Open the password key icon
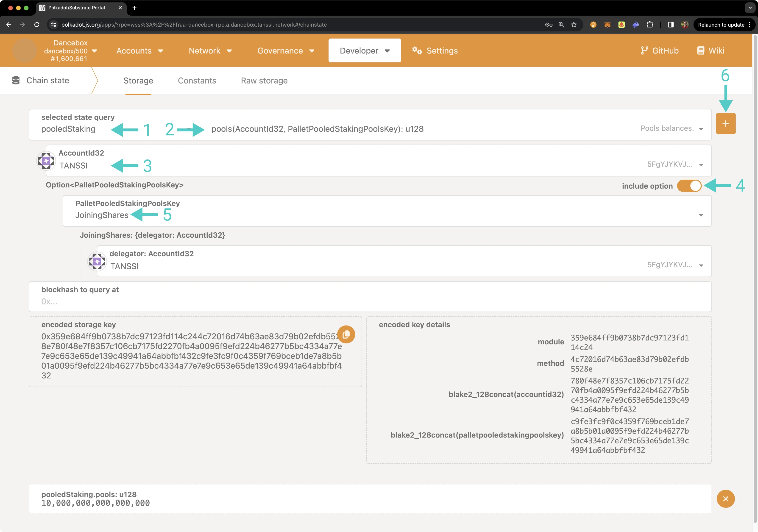Viewport: 758px width, 532px height. pos(549,25)
